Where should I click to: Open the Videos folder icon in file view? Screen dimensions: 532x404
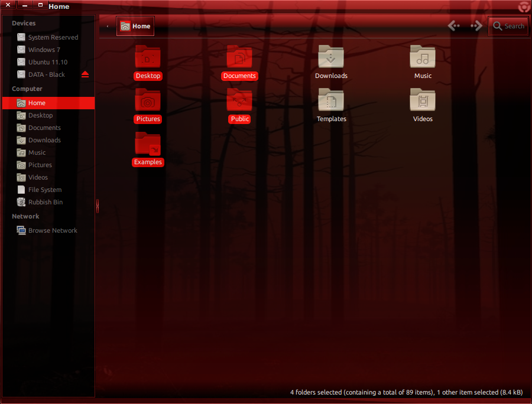423,100
